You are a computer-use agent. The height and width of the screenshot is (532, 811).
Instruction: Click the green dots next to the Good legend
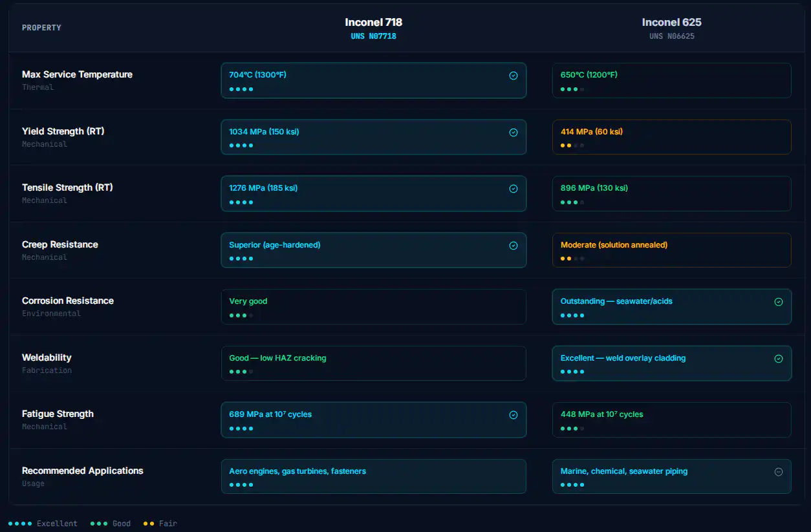99,524
